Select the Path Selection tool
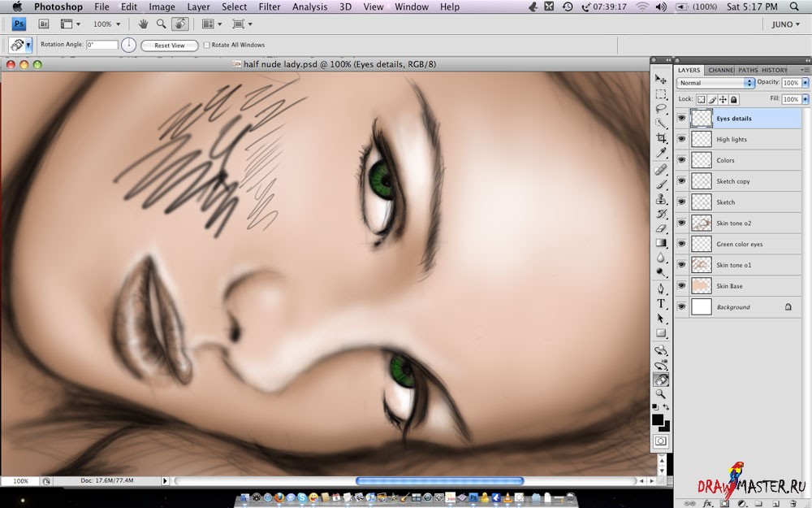The width and height of the screenshot is (812, 508). point(661,319)
